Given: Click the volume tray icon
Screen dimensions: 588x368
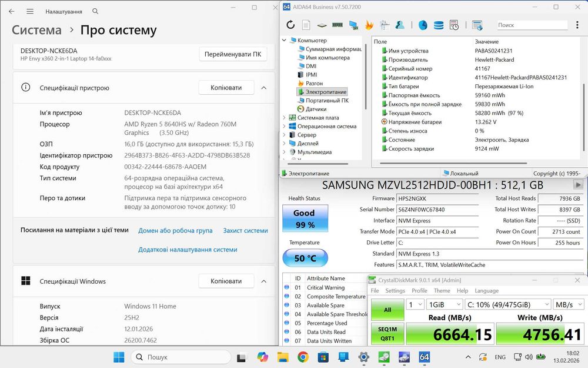Looking at the screenshot, I should coord(529,357).
